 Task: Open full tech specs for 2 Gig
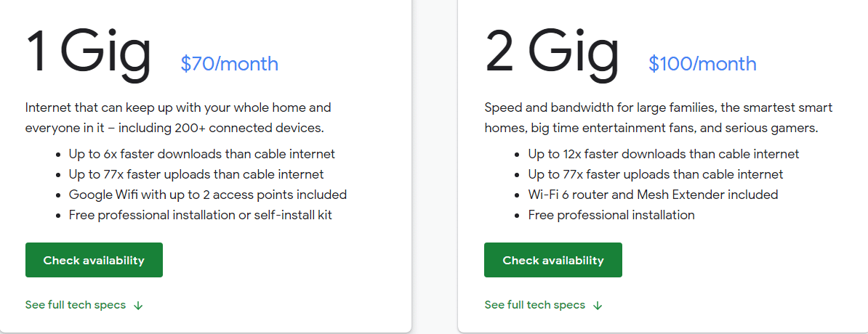point(535,305)
